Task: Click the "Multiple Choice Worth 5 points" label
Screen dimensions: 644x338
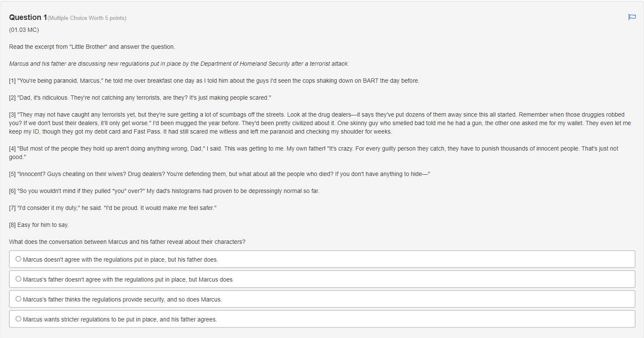Action: tap(87, 18)
